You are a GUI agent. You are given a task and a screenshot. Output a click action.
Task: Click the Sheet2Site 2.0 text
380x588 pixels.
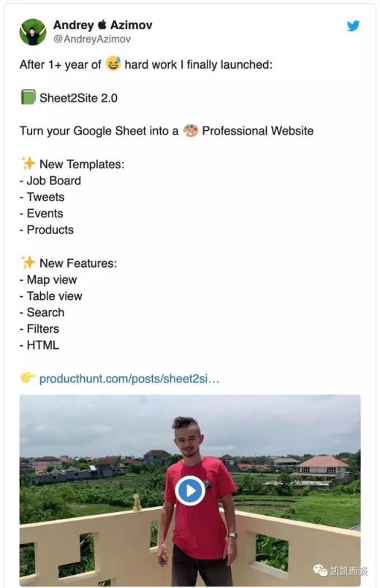[x=78, y=98]
